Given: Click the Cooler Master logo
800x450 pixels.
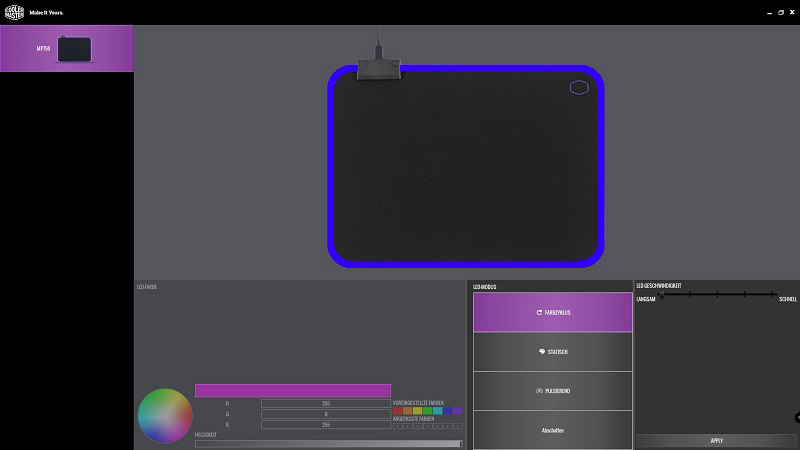Looking at the screenshot, I should [14, 12].
